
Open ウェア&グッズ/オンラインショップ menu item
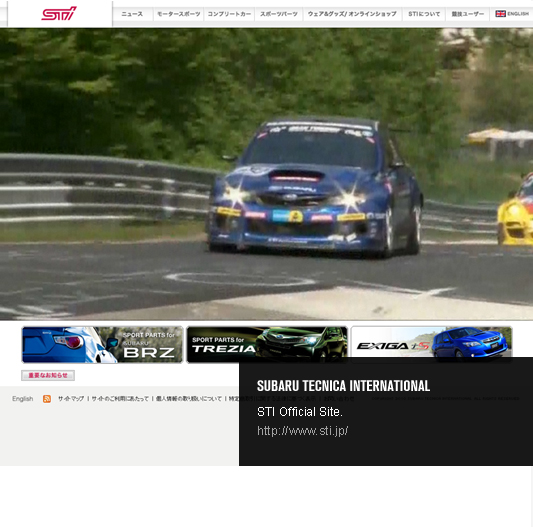pyautogui.click(x=352, y=14)
